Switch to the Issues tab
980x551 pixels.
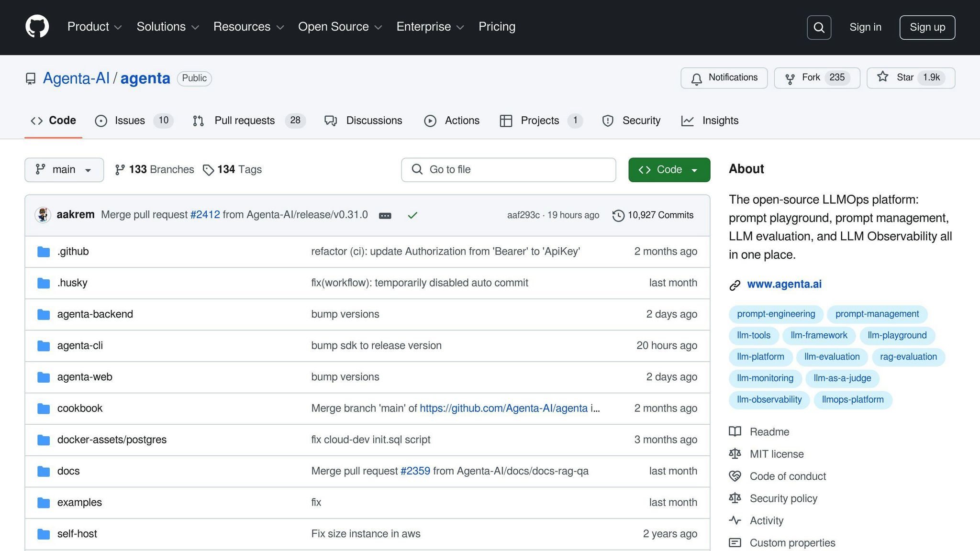[129, 121]
